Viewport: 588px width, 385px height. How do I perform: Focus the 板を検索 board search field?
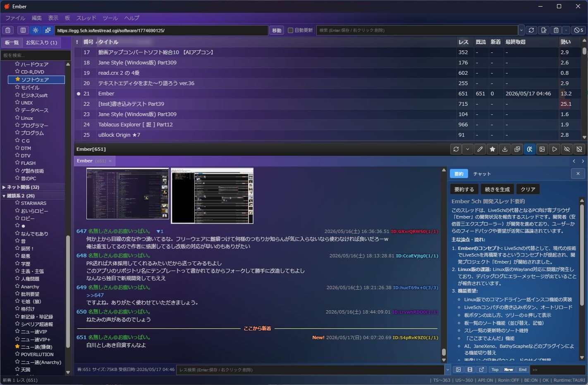(x=36, y=55)
